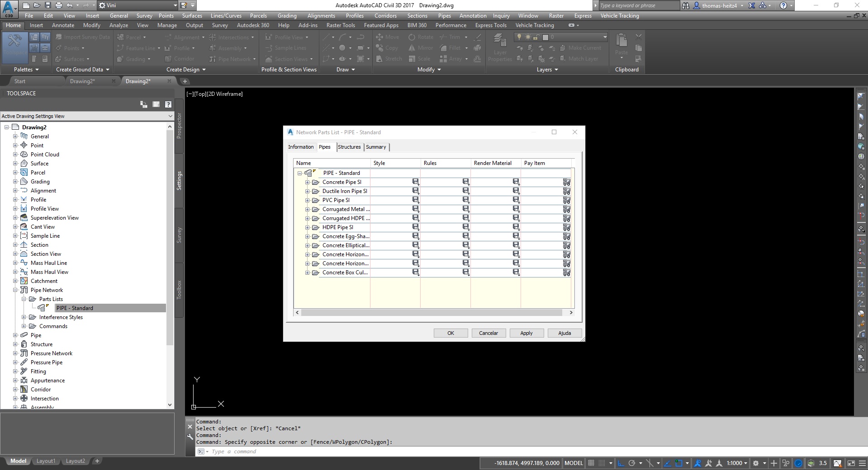The height and width of the screenshot is (470, 868).
Task: Click the Pay Item icon for Concrete Box Cul... row
Action: tap(566, 272)
